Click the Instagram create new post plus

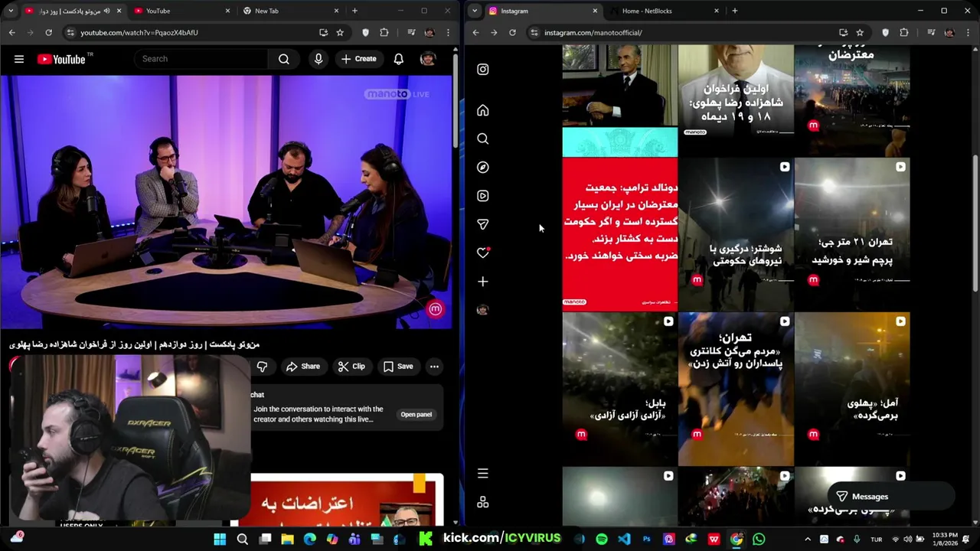[x=482, y=282]
